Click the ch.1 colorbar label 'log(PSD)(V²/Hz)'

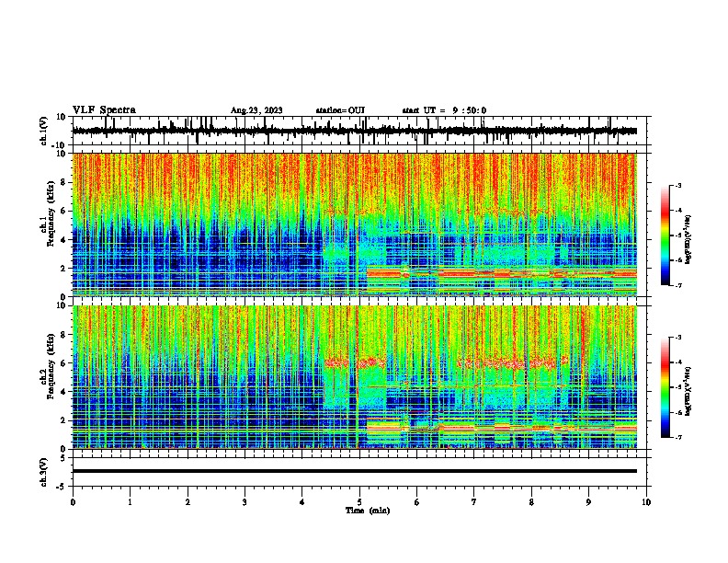688,239
